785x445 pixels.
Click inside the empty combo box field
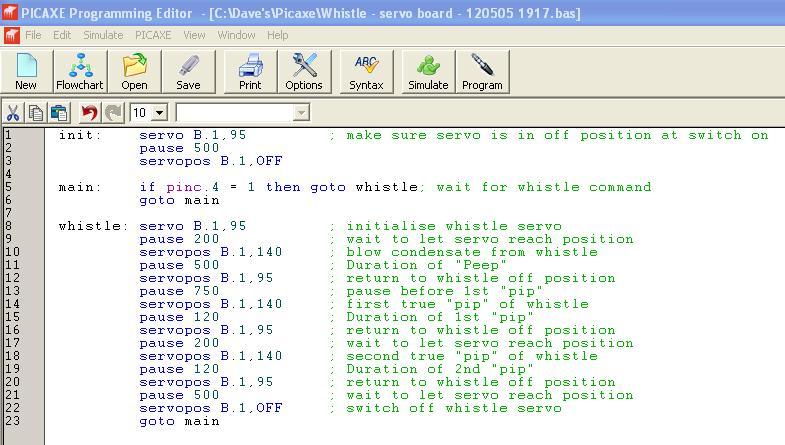(x=235, y=113)
